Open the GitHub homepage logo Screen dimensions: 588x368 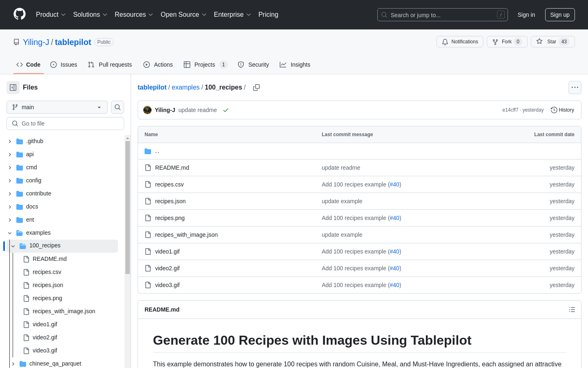click(20, 14)
